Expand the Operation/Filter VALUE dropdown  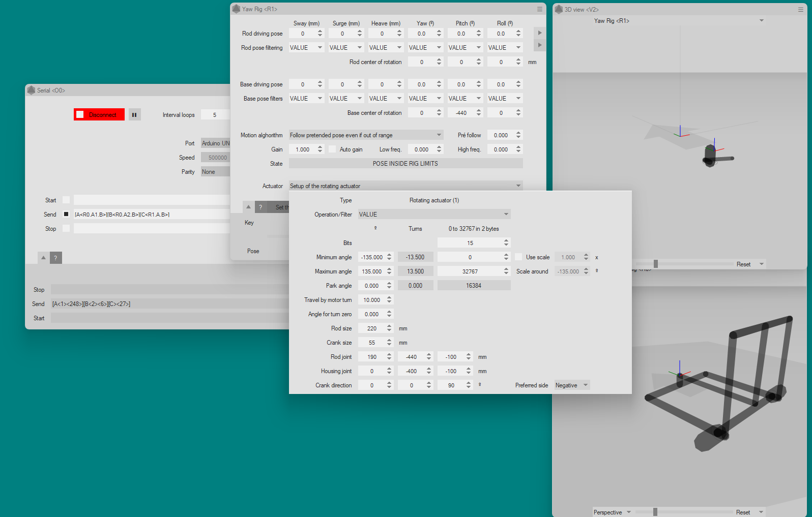pos(434,215)
